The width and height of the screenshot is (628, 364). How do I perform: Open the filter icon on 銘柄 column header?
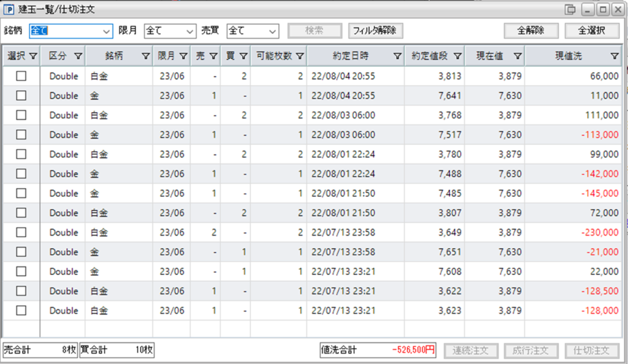[x=146, y=56]
